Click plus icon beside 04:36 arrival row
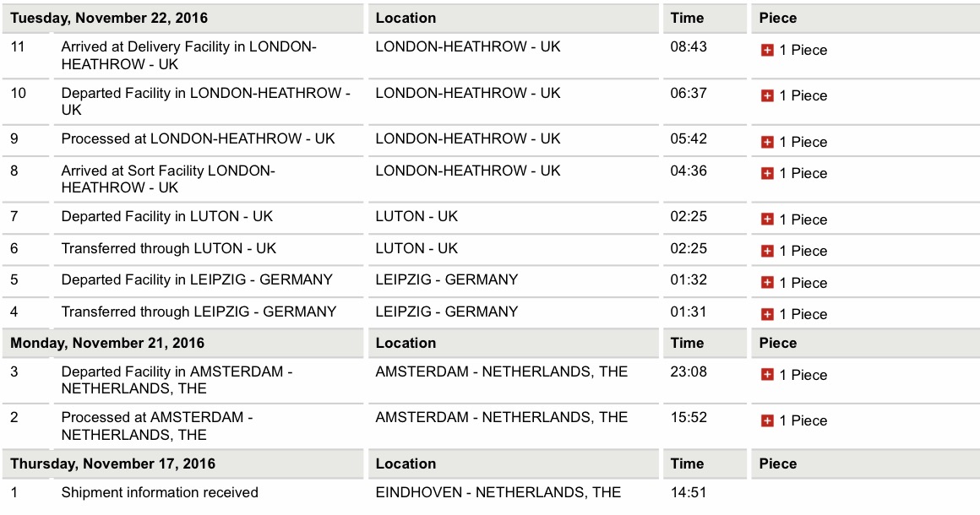 (x=767, y=174)
